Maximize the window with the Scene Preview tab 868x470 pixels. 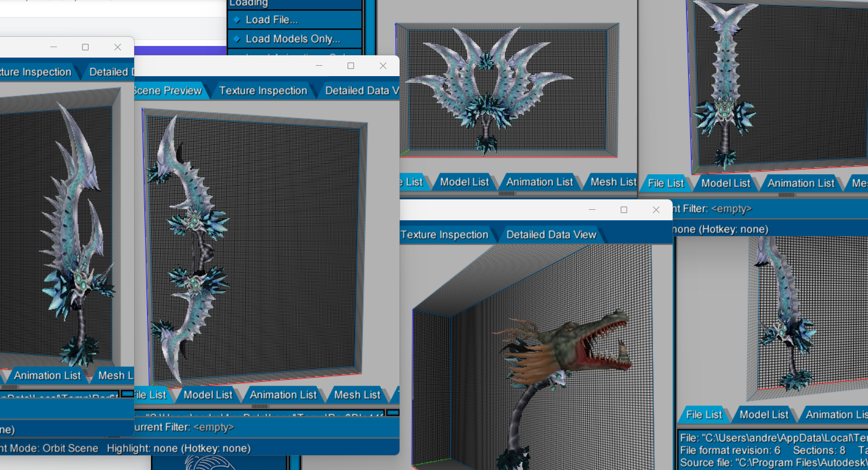click(x=351, y=66)
